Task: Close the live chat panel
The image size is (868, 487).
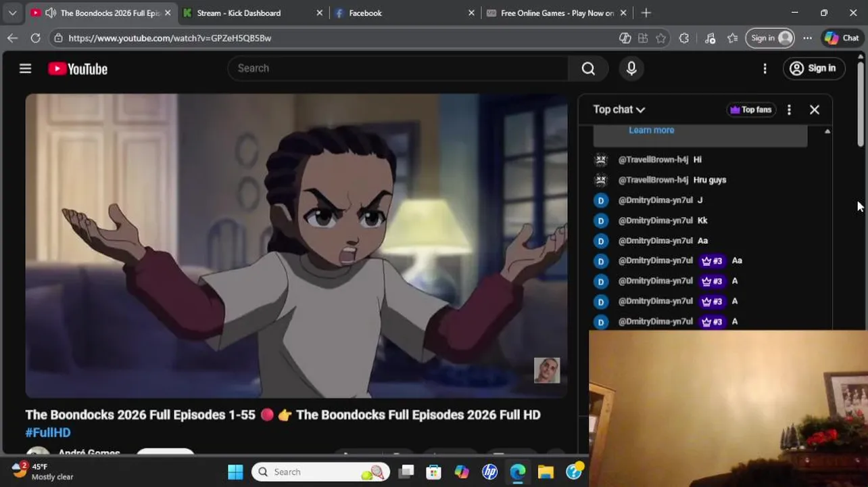Action: click(815, 110)
